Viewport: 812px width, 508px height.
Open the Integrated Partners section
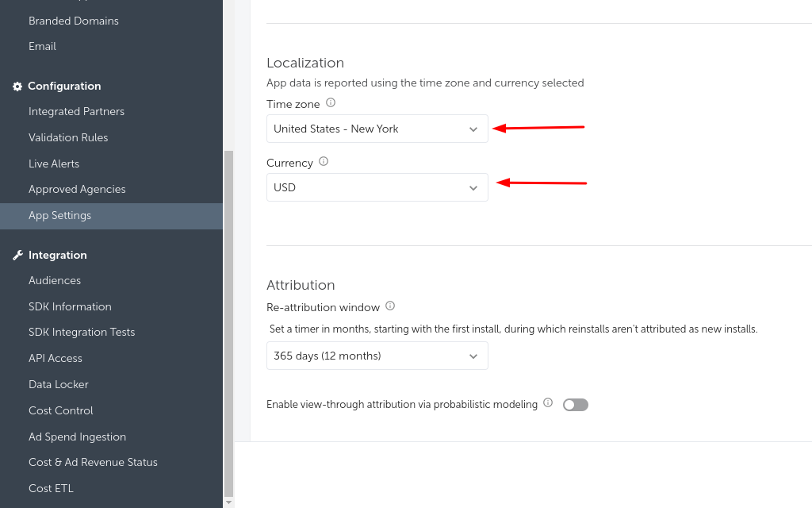click(x=76, y=111)
